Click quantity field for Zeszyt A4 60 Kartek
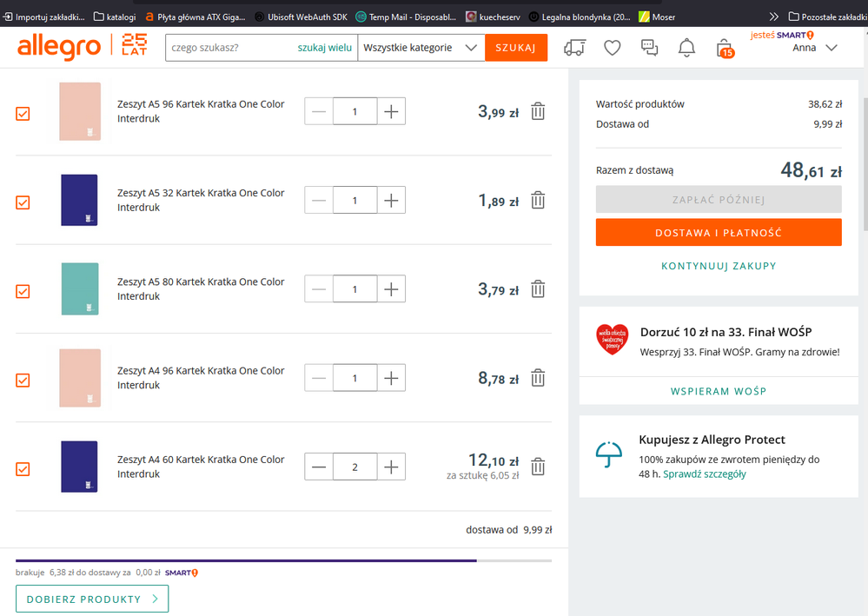868x616 pixels. (x=354, y=467)
